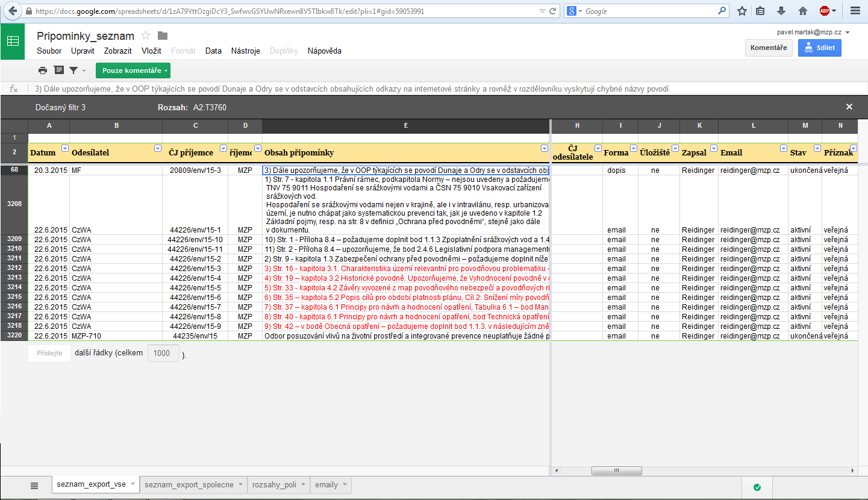
Task: Open the move-to-folder icon beside title
Action: (163, 36)
